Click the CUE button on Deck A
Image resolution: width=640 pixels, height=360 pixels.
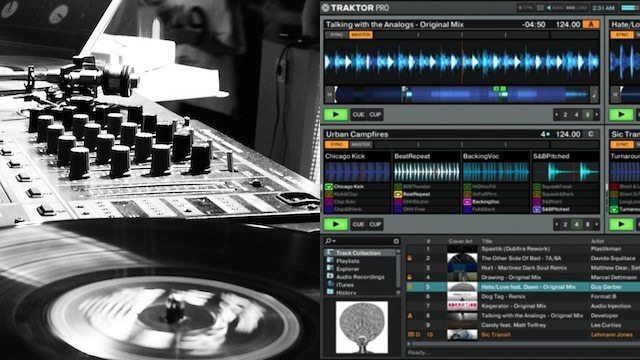[358, 115]
